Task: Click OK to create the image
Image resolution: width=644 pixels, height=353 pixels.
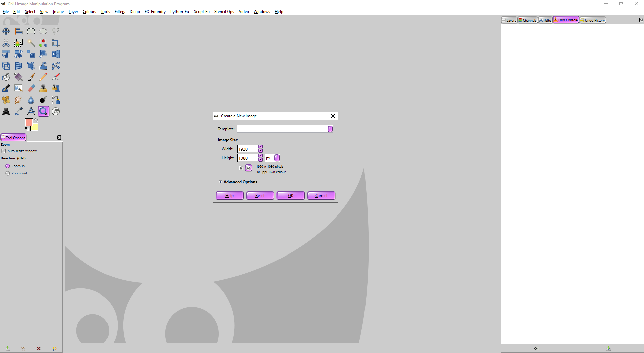Action: point(291,196)
